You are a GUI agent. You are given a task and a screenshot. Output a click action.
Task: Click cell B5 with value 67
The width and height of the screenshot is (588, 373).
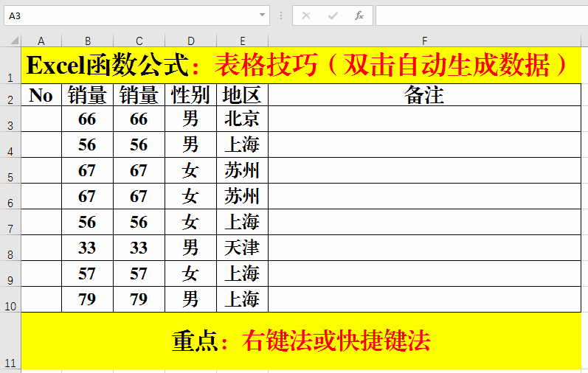87,170
